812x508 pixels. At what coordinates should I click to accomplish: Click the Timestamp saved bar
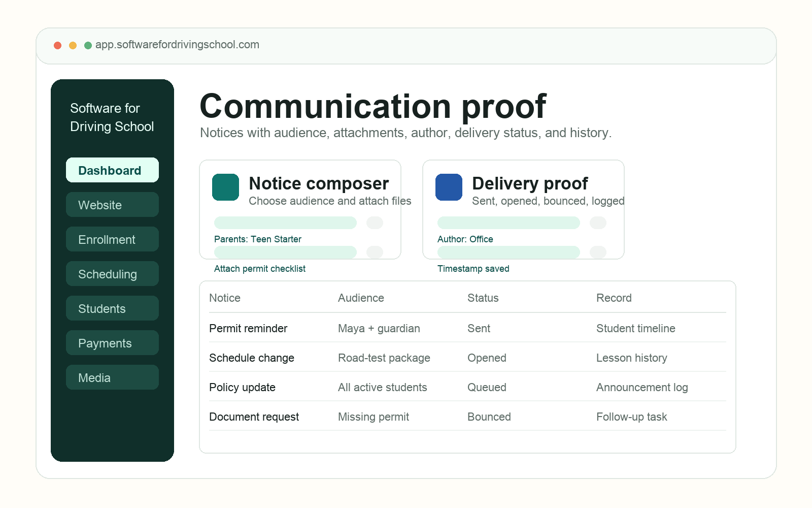pos(509,252)
